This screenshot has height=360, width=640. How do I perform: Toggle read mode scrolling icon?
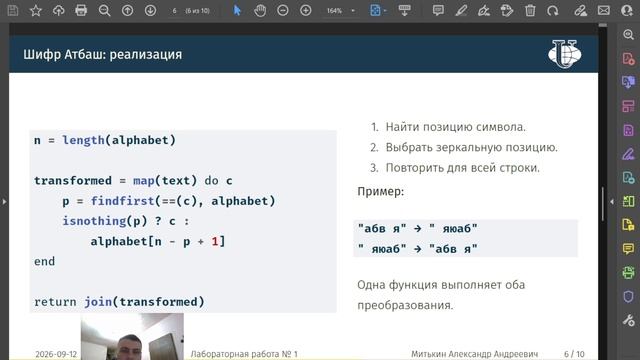[x=404, y=10]
